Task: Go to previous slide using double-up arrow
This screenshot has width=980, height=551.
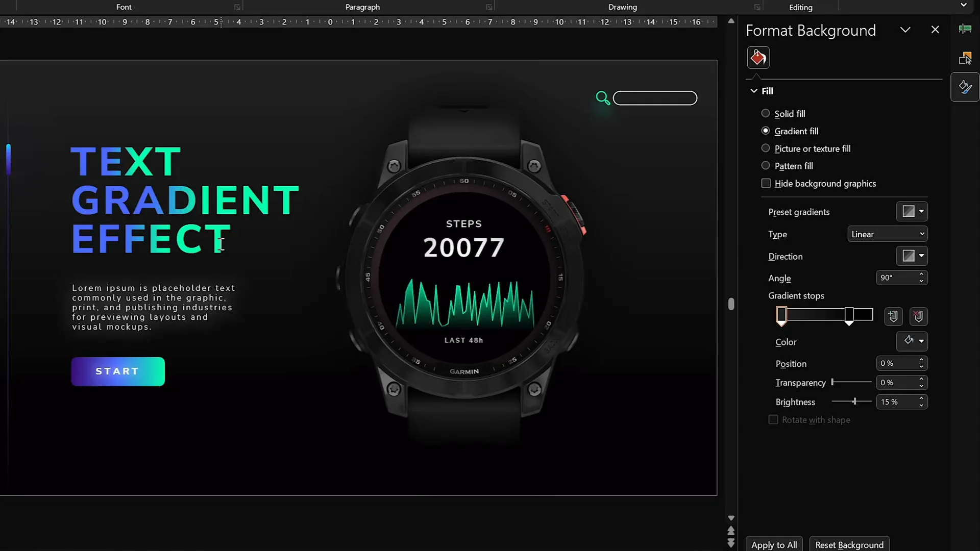Action: [x=731, y=531]
